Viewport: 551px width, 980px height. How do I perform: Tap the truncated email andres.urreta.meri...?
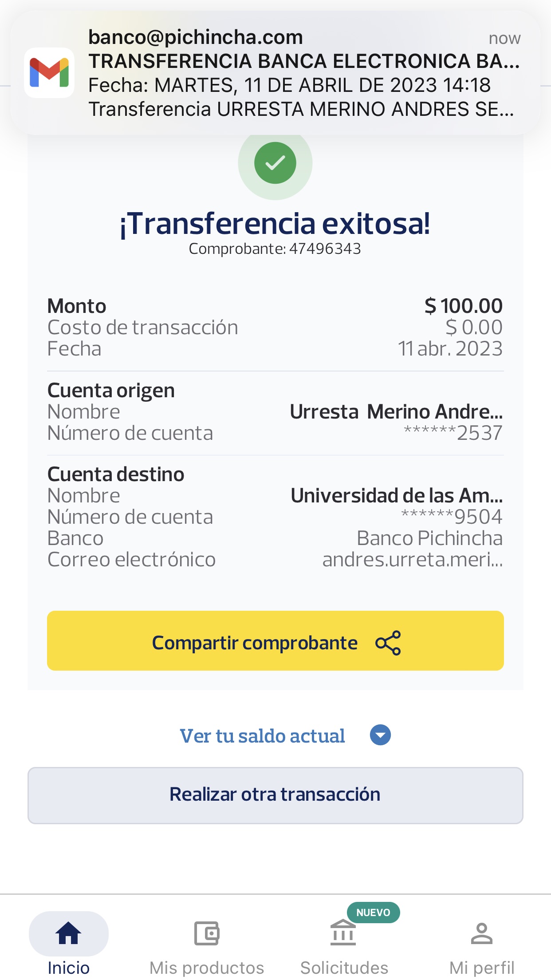412,559
